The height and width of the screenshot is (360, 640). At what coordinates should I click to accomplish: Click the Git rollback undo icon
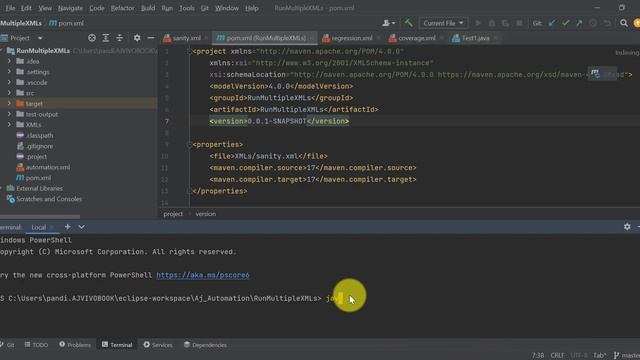click(x=607, y=23)
